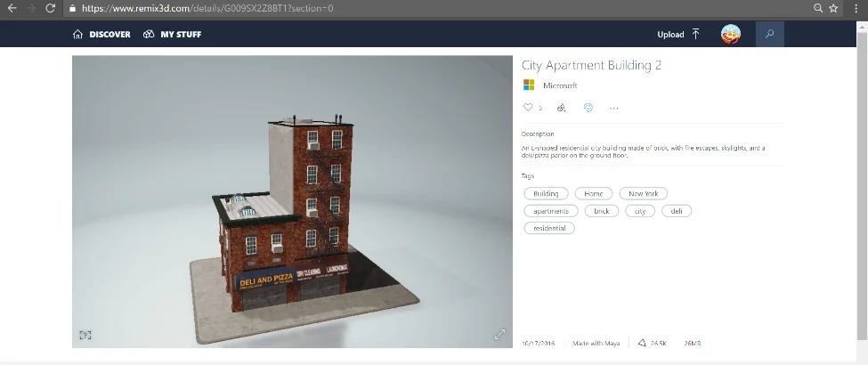
Task: Click the viewer help question icon
Action: pos(85,335)
